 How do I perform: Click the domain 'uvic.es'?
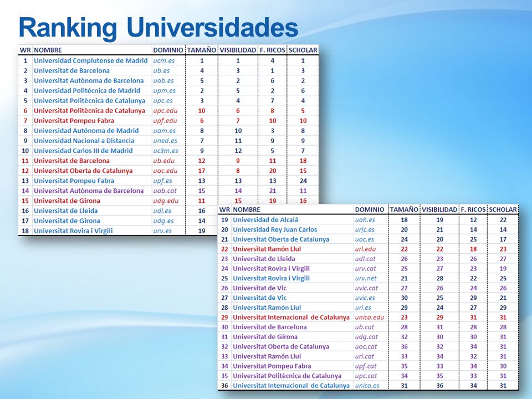click(x=365, y=298)
